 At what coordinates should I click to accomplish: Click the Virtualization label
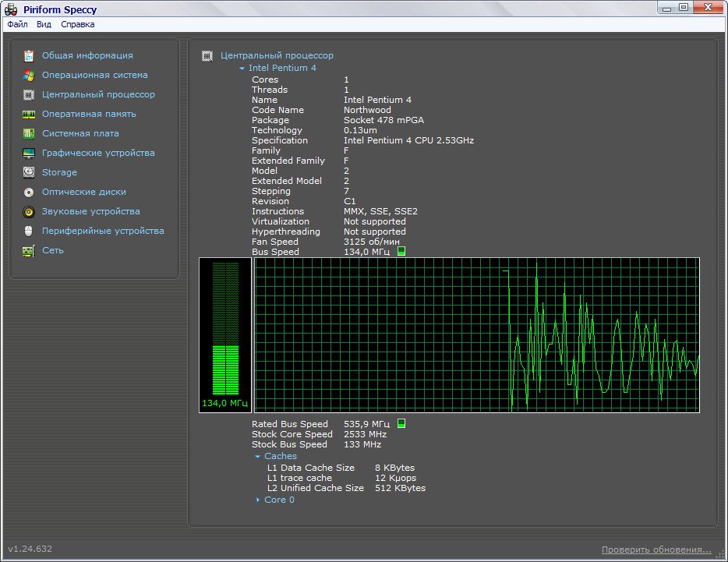pyautogui.click(x=281, y=221)
